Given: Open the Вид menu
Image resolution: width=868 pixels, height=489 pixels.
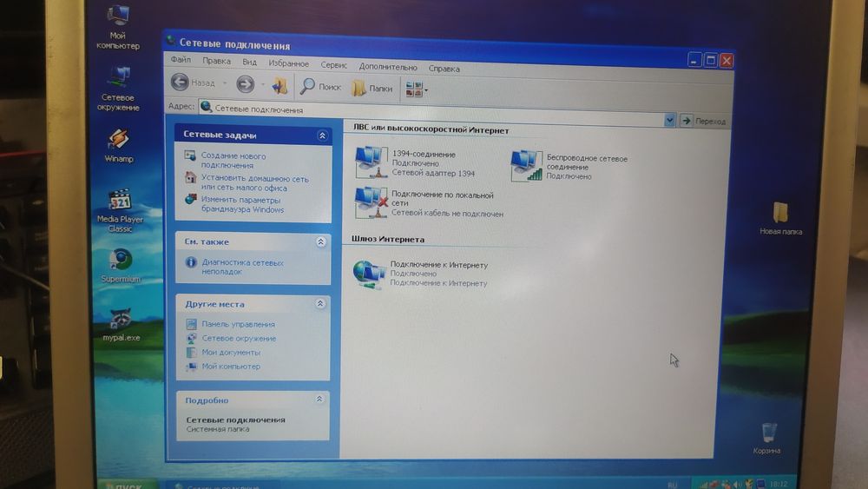Looking at the screenshot, I should (249, 62).
